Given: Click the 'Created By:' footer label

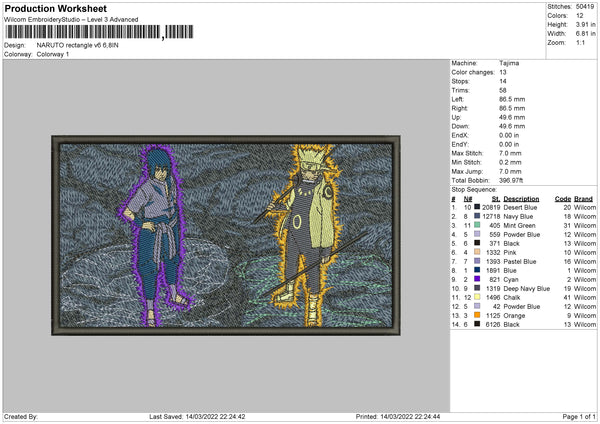Looking at the screenshot, I should (x=21, y=417).
